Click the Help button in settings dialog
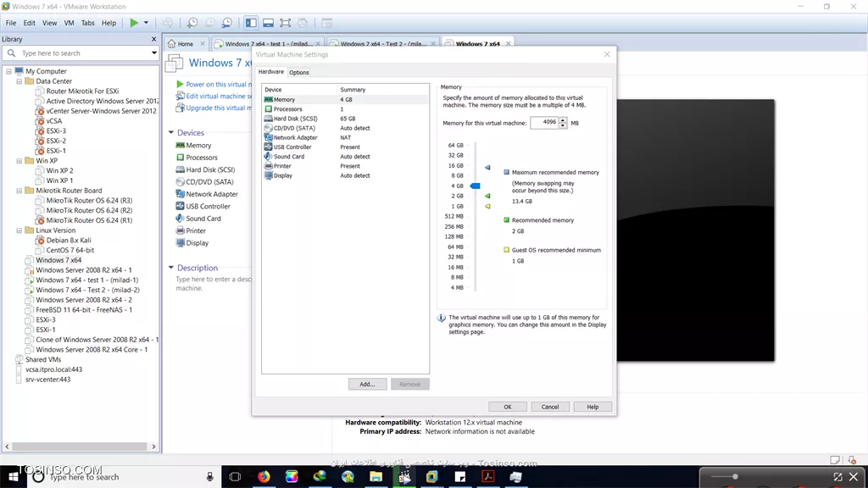Image resolution: width=868 pixels, height=488 pixels. [x=593, y=407]
